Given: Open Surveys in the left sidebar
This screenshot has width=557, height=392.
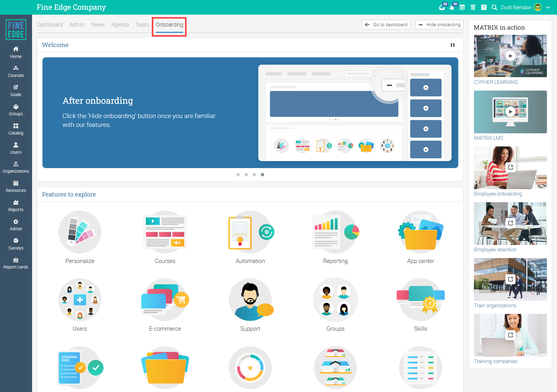Looking at the screenshot, I should coord(16,244).
